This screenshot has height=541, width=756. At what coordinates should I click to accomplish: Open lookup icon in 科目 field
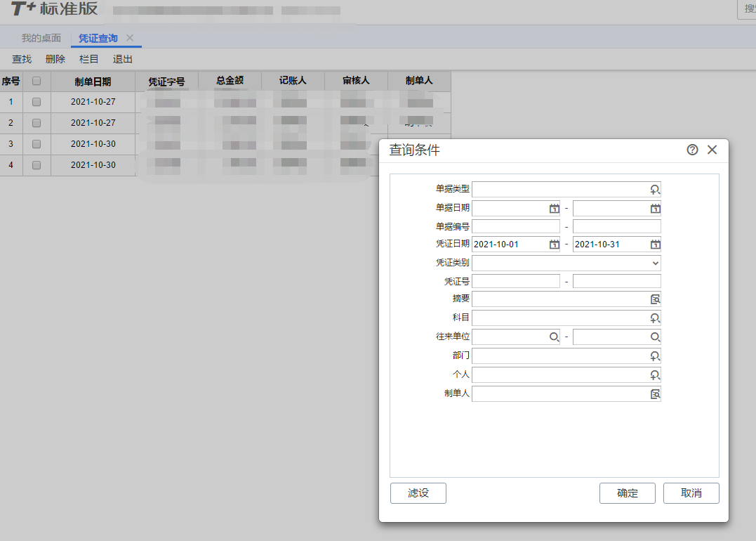click(655, 318)
